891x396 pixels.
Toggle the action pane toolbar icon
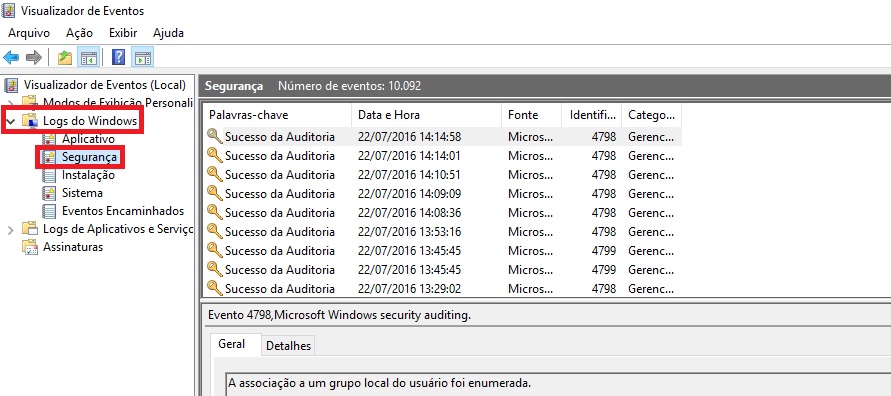(x=142, y=57)
